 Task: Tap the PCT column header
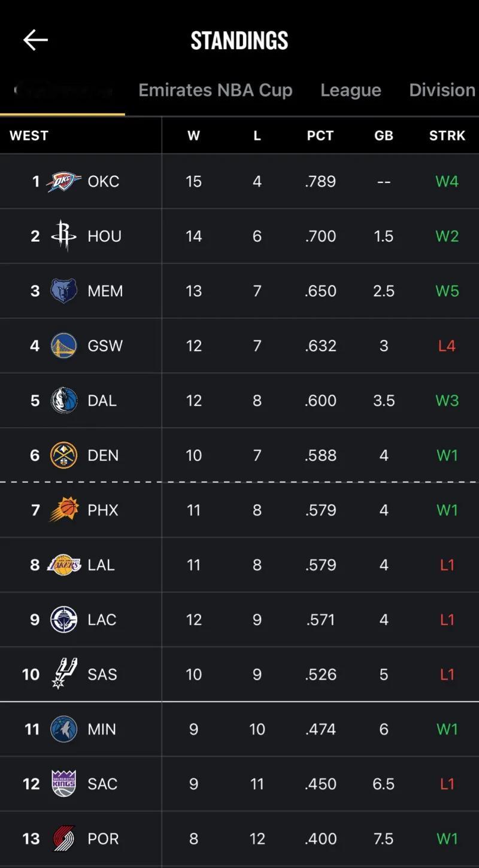pos(320,136)
